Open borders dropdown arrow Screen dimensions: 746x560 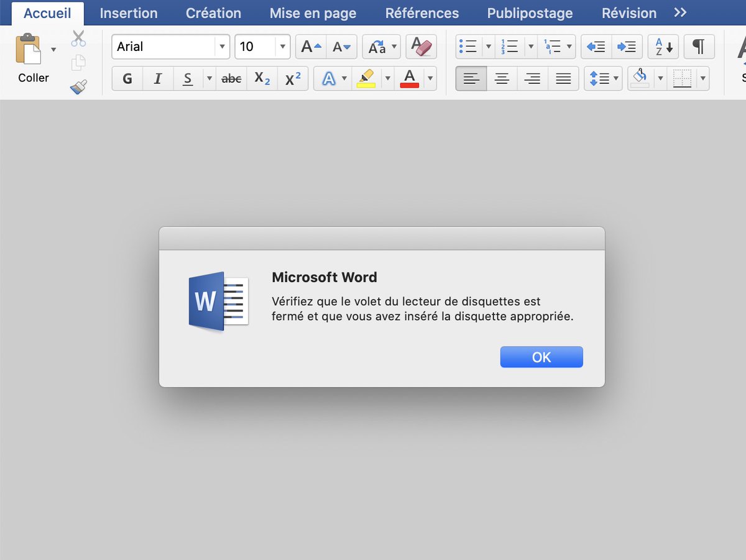tap(703, 79)
